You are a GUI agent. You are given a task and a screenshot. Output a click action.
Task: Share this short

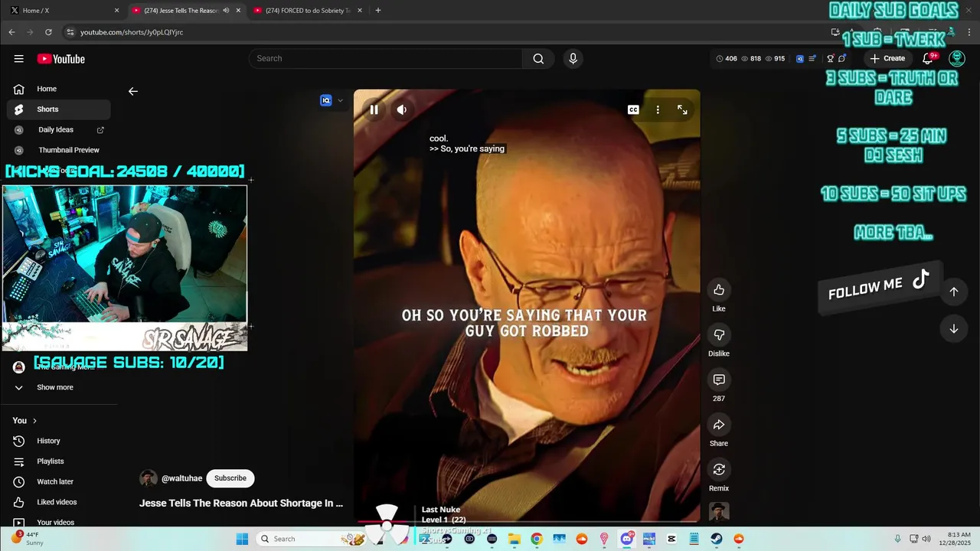[719, 425]
